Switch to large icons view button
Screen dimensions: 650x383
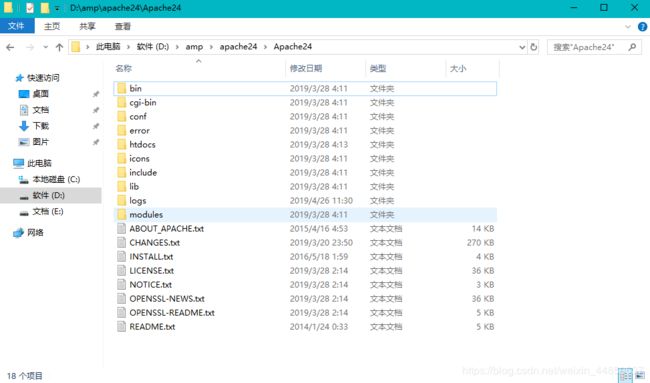click(x=640, y=376)
